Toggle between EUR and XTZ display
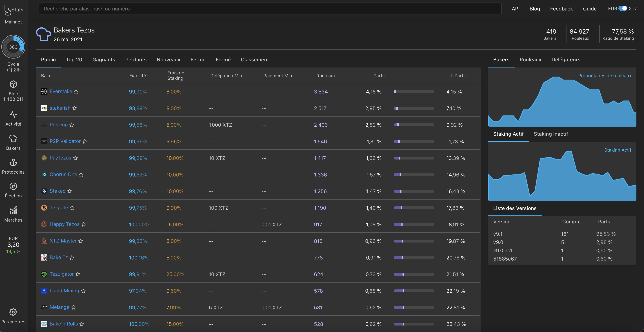644x332 pixels. [x=622, y=8]
